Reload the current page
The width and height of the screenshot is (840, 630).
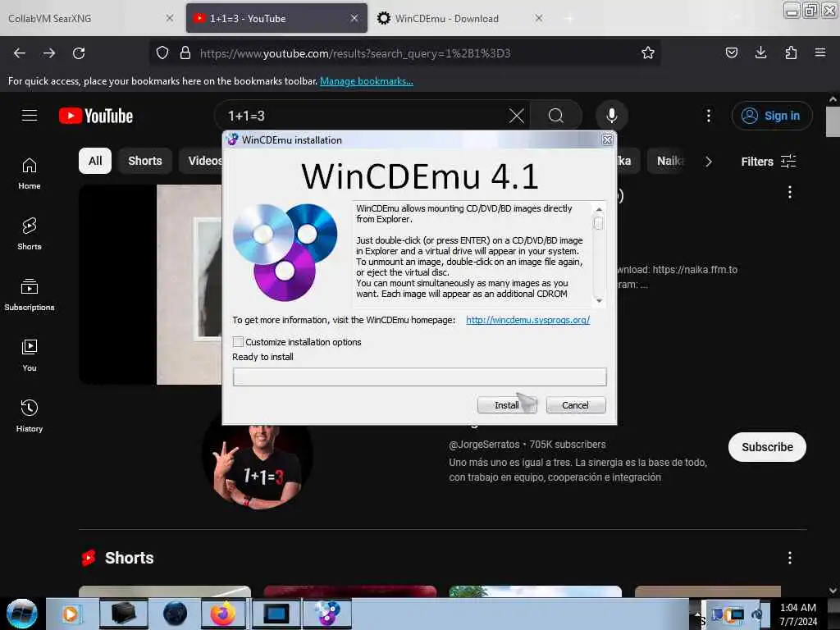click(79, 53)
